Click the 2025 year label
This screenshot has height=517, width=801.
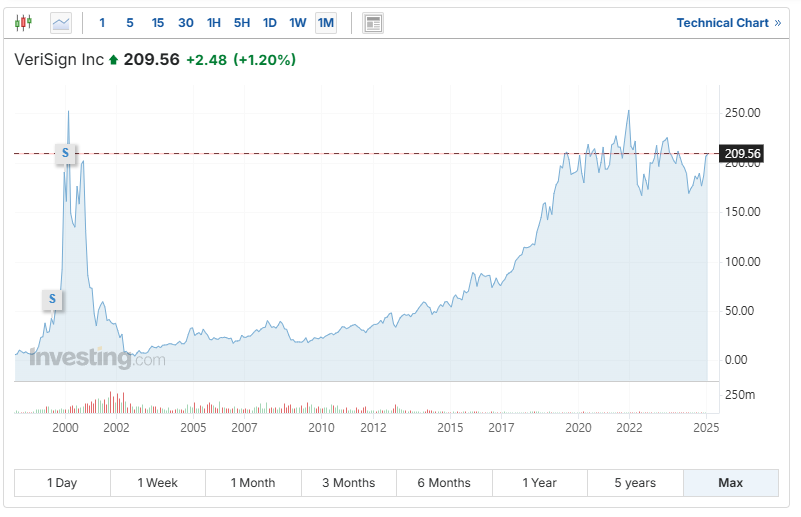706,428
